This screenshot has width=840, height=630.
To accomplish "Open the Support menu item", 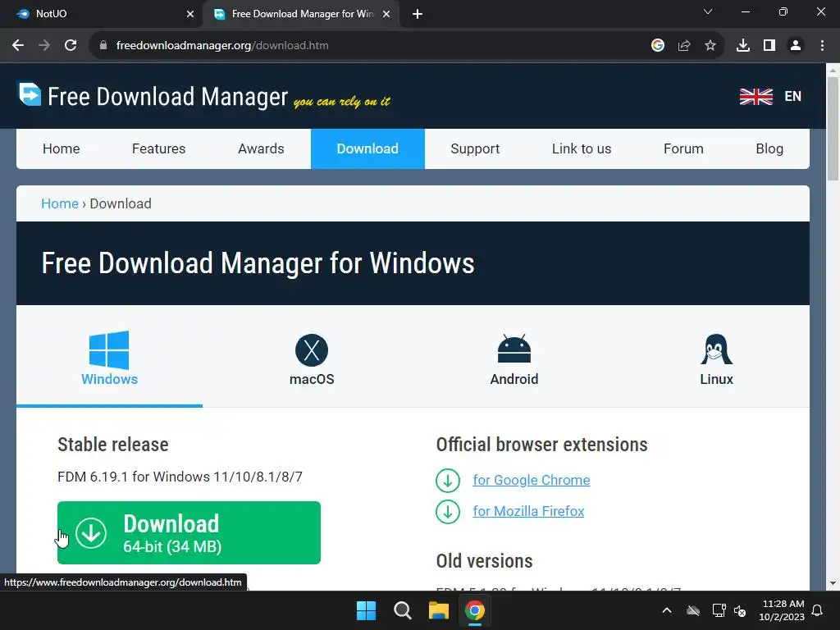I will (475, 149).
